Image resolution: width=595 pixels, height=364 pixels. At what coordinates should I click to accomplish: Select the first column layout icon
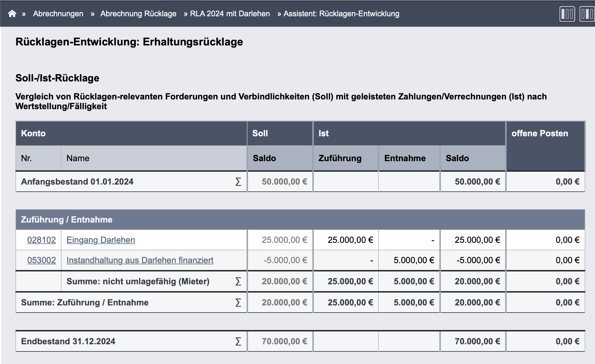567,14
